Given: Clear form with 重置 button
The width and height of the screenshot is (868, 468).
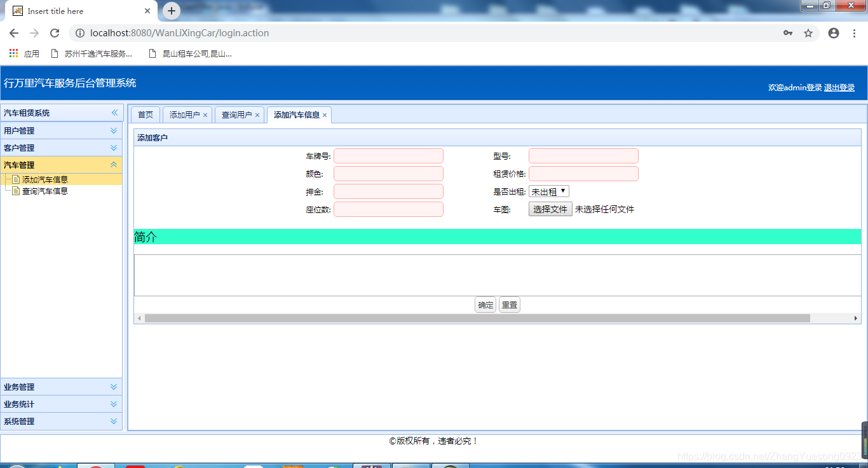Looking at the screenshot, I should [x=510, y=305].
